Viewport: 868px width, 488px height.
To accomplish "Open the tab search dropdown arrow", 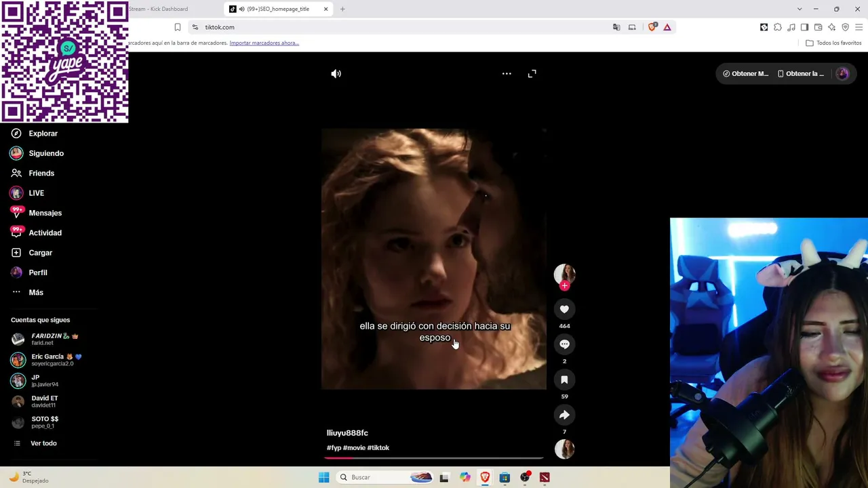I will 800,9.
